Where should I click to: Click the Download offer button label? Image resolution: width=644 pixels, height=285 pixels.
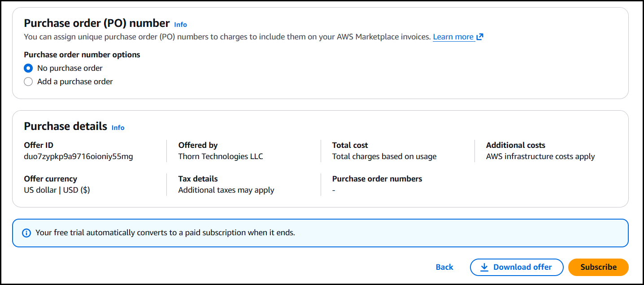tap(522, 267)
